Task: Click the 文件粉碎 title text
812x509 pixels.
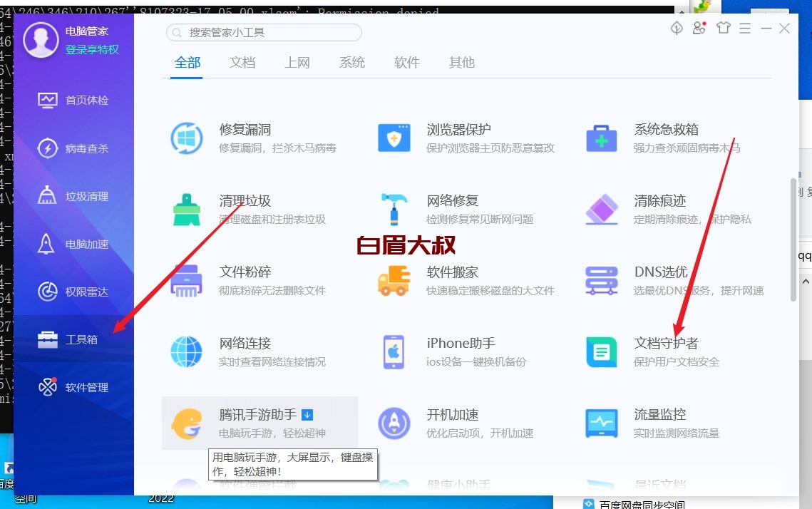Action: click(x=245, y=272)
